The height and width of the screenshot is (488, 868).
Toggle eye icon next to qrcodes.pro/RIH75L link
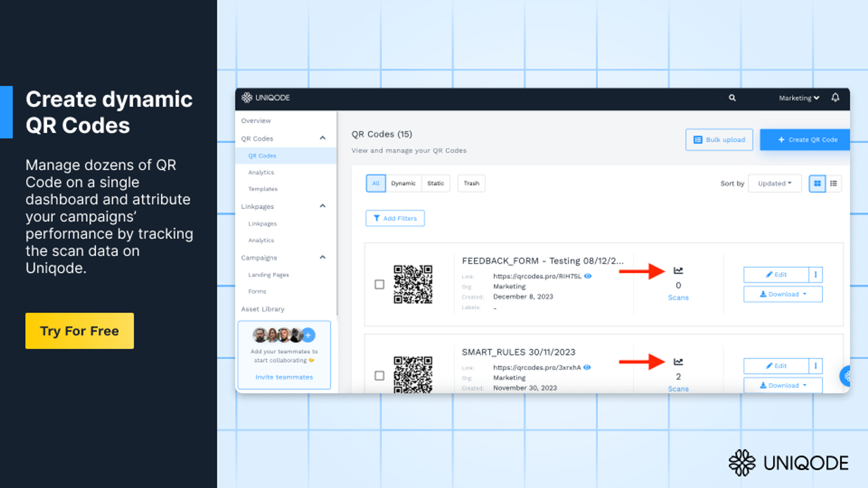[588, 276]
